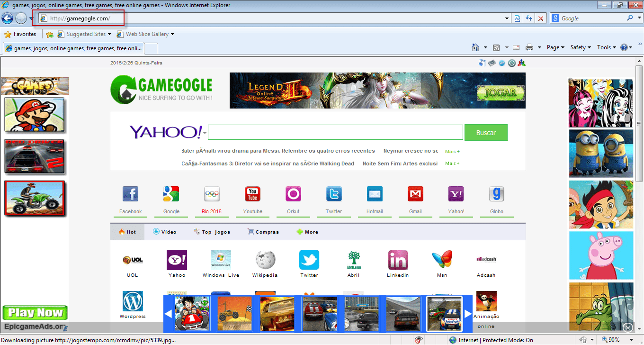Open the Linkedin site icon
This screenshot has height=345, width=644.
pyautogui.click(x=398, y=260)
